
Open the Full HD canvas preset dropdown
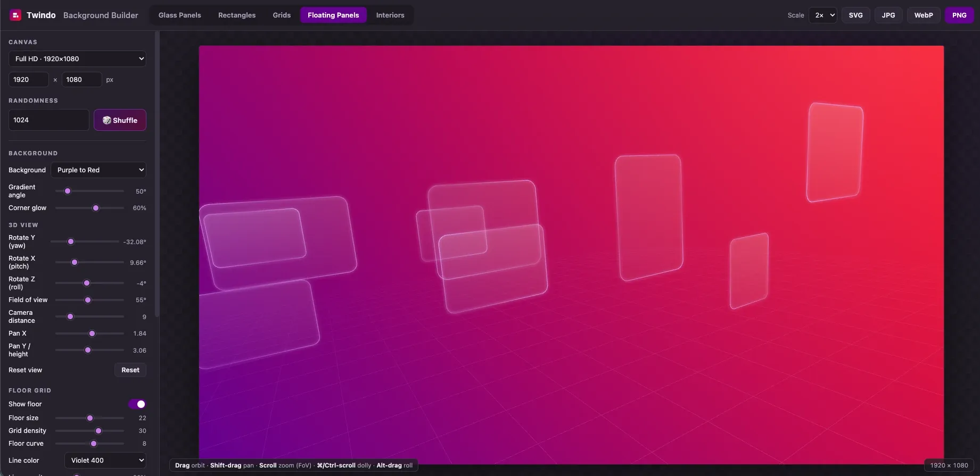coord(77,59)
